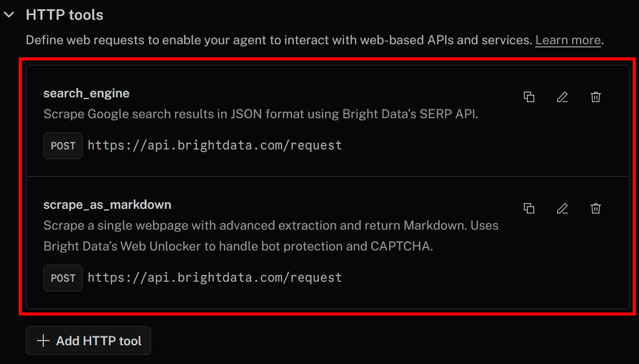This screenshot has height=364, width=639.
Task: Delete the scrape_as_markdown HTTP tool
Action: click(x=596, y=208)
